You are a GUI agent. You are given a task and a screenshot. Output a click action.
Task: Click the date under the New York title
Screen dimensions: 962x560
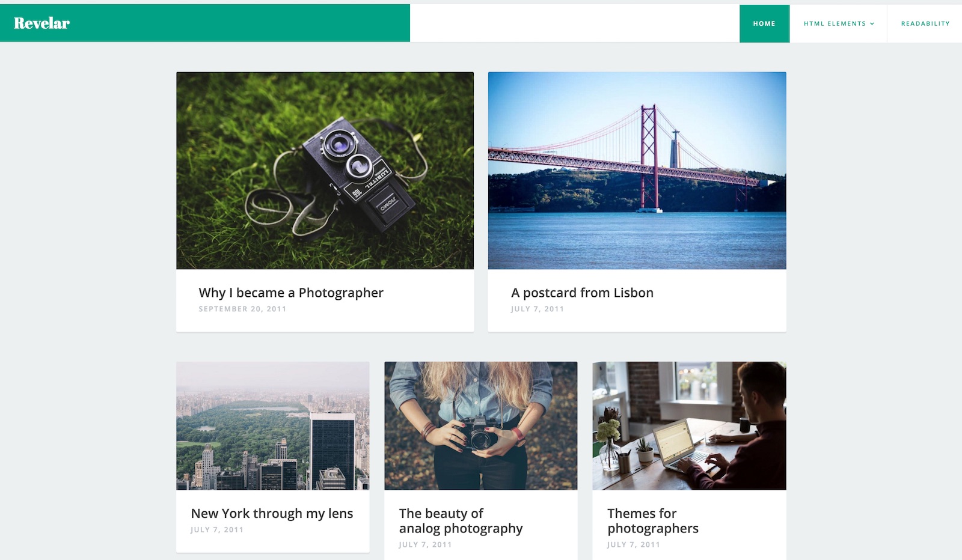point(217,530)
